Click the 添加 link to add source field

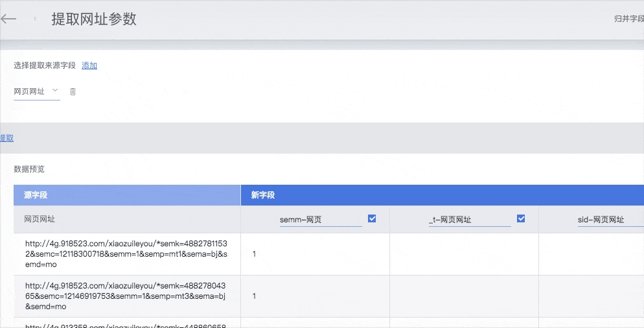click(x=89, y=65)
